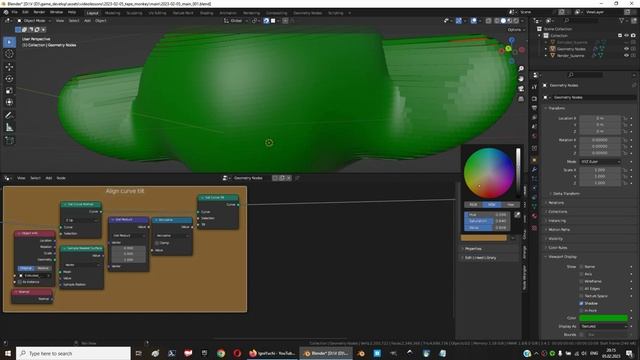Disable the Shadow checkbox
Screen dimensions: 640x360
(581, 303)
